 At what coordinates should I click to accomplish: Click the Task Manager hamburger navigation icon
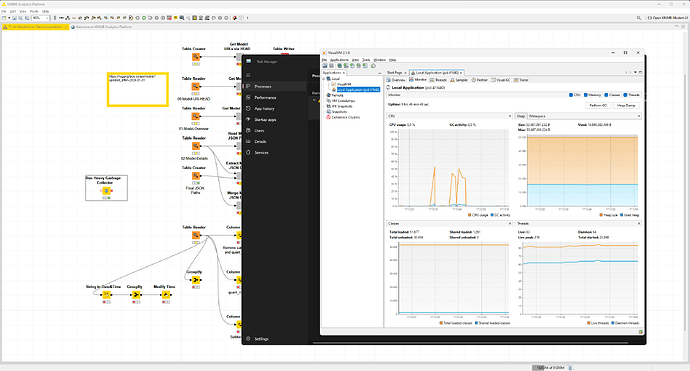248,75
